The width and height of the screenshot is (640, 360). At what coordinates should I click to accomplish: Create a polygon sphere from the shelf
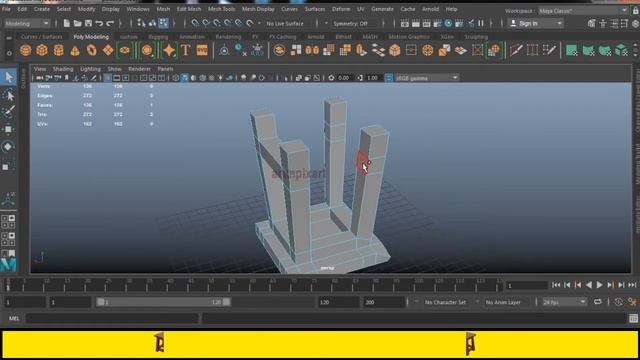26,51
